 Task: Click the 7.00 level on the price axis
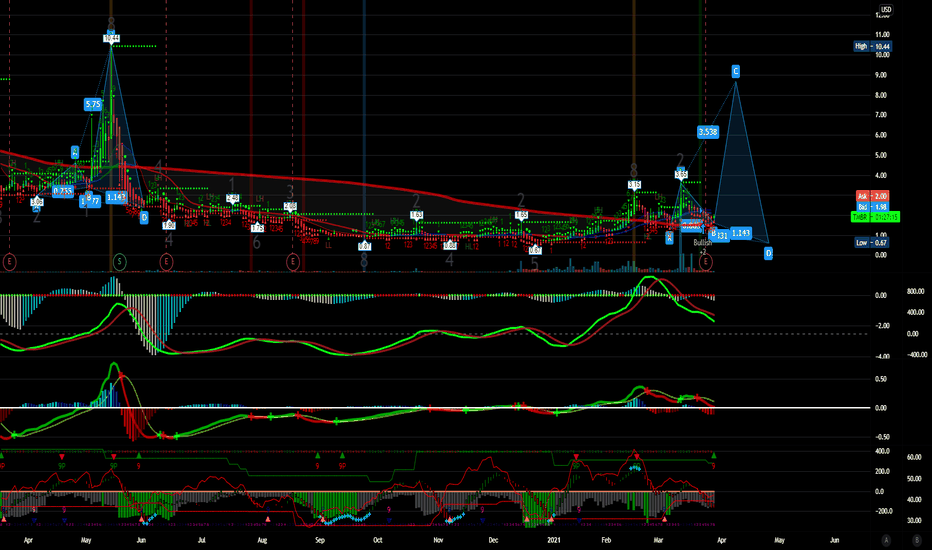(x=882, y=115)
